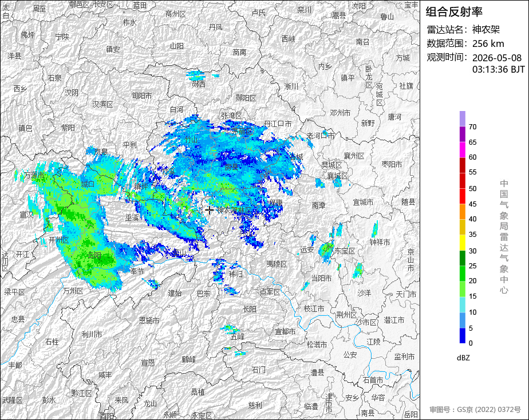
Task: Click the 40–45 dBZ orange legend swatch
Action: click(462, 212)
